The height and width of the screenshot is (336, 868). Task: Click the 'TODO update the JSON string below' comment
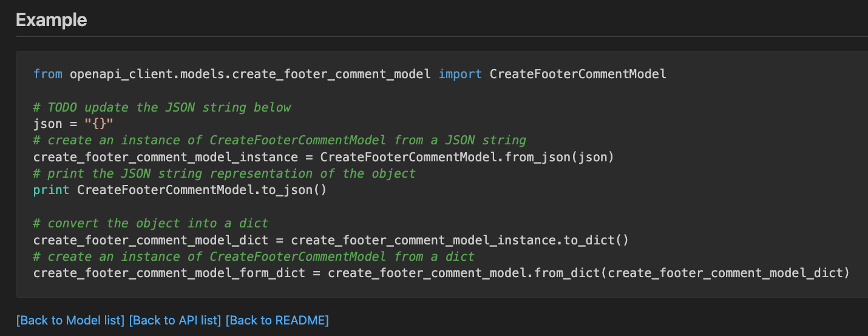[162, 107]
